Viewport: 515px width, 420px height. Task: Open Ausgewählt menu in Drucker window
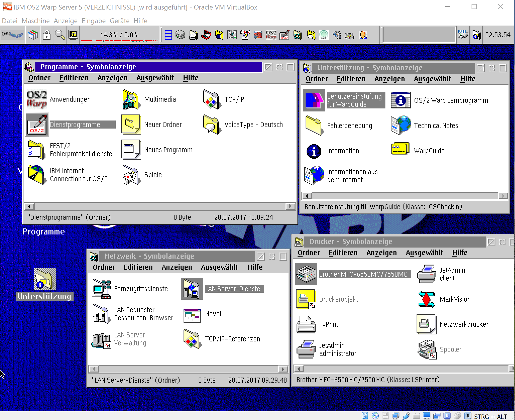424,253
